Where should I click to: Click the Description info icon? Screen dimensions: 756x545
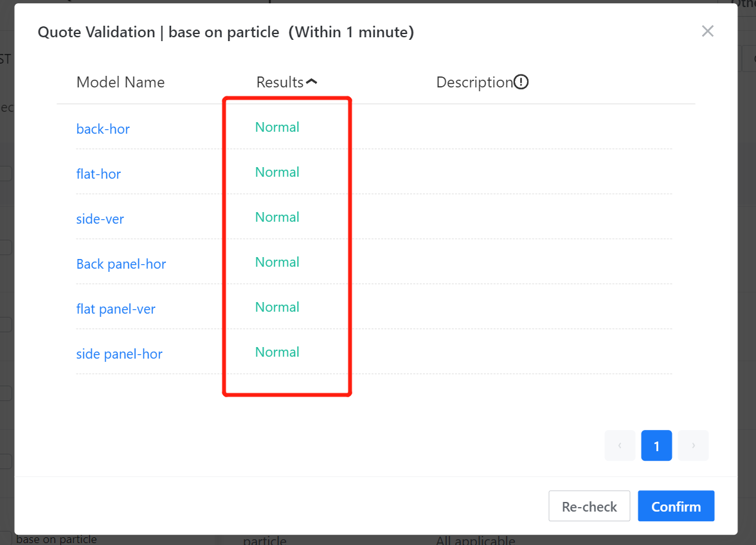click(x=521, y=82)
